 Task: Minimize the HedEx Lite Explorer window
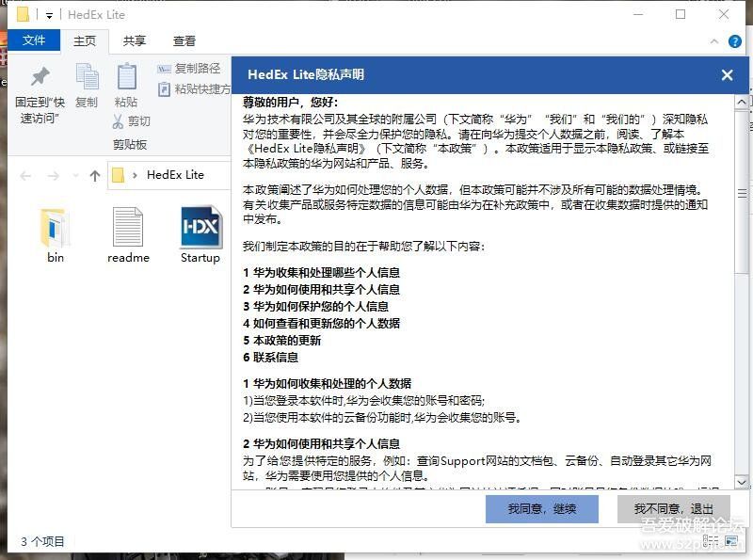point(638,14)
